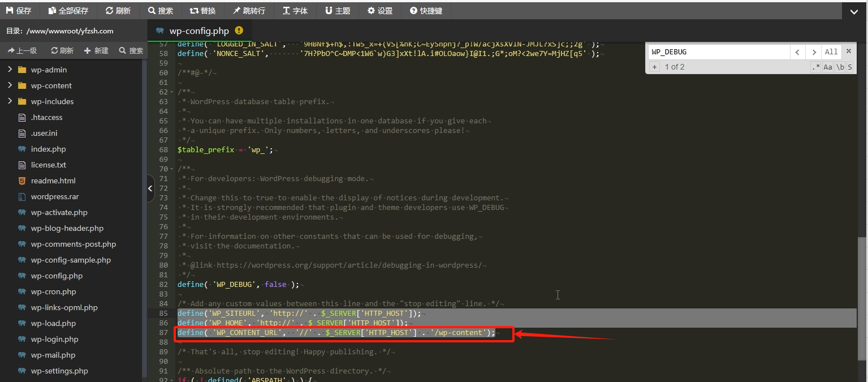Expand the top-right toolbar chevron dropdown
The width and height of the screenshot is (868, 382).
pos(854,11)
